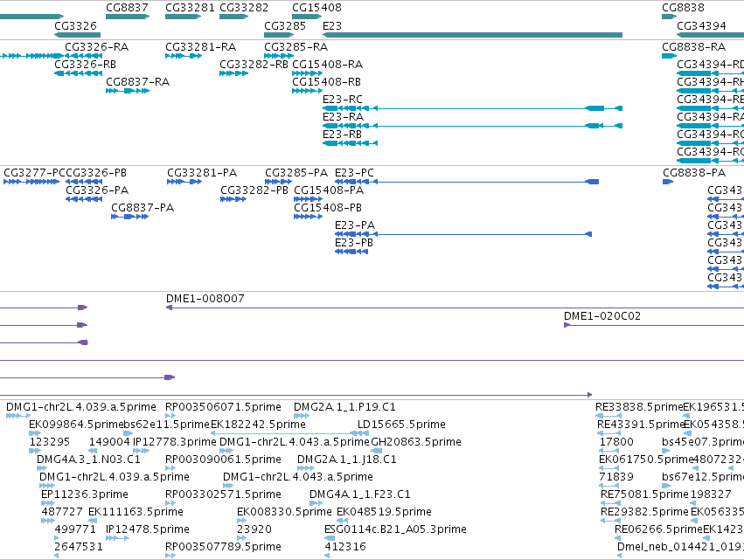Select transcript CG3326-RA
This screenshot has width=744, height=560.
click(84, 56)
